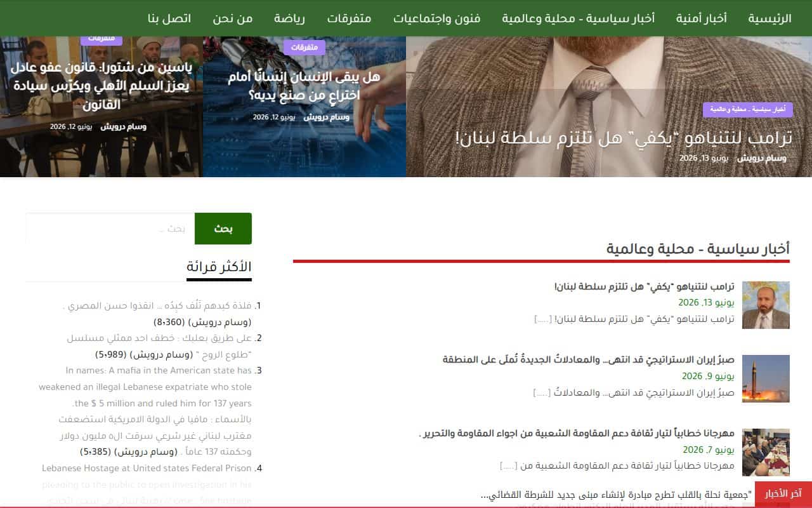Click date يونيو 7, 2026 in list
The height and width of the screenshot is (508, 812).
708,450
